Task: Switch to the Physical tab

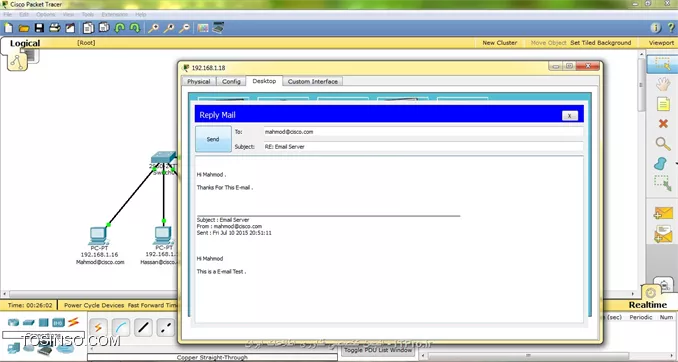Action: [198, 81]
